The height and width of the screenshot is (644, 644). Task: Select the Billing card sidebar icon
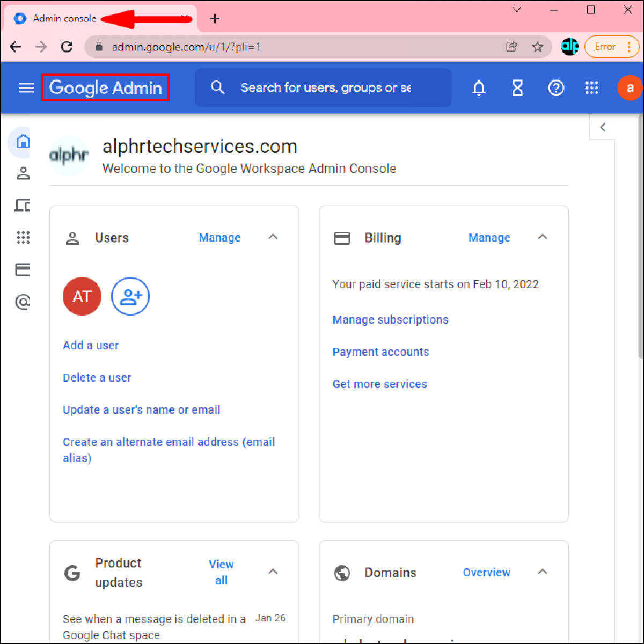23,269
